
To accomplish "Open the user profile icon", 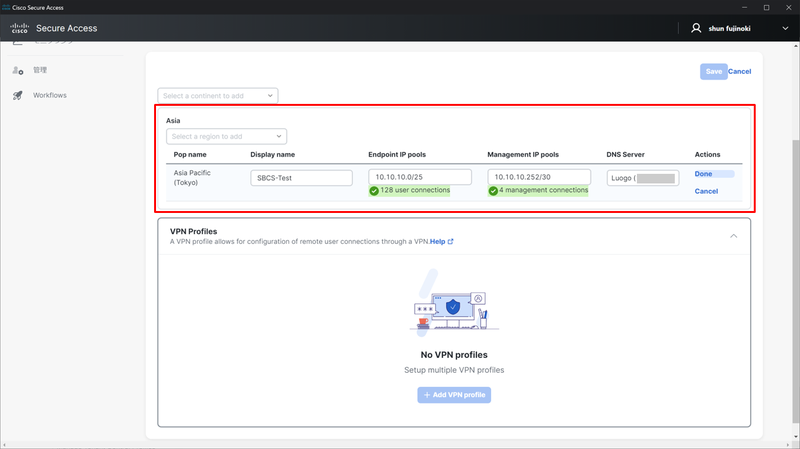I will click(696, 28).
